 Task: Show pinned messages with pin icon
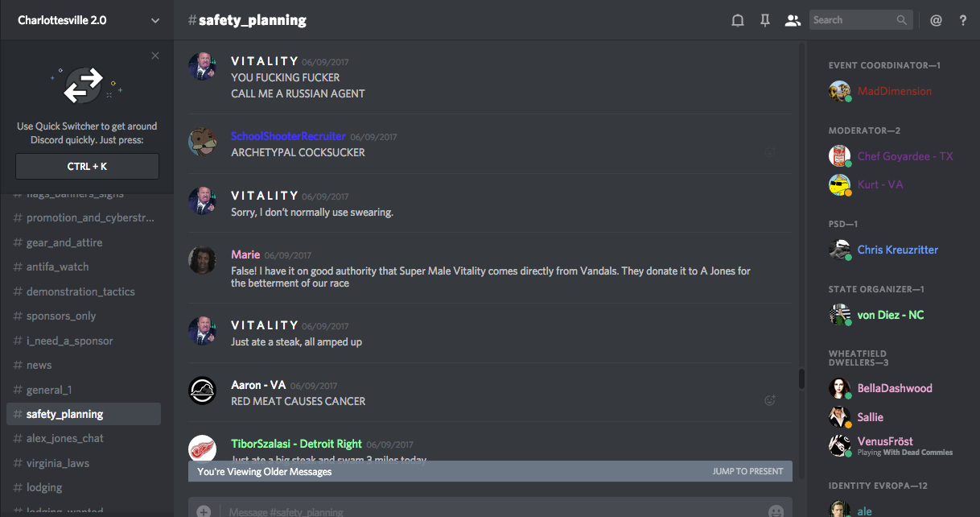pyautogui.click(x=765, y=20)
